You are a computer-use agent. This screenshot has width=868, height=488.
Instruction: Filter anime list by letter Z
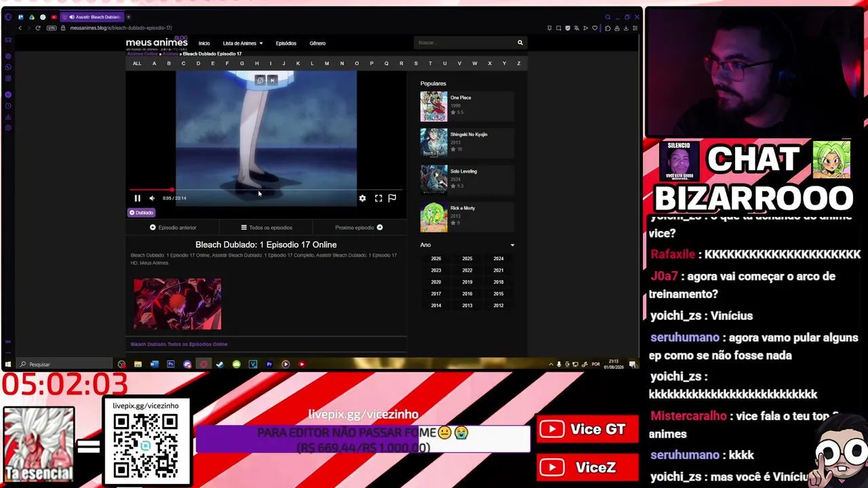click(x=519, y=64)
